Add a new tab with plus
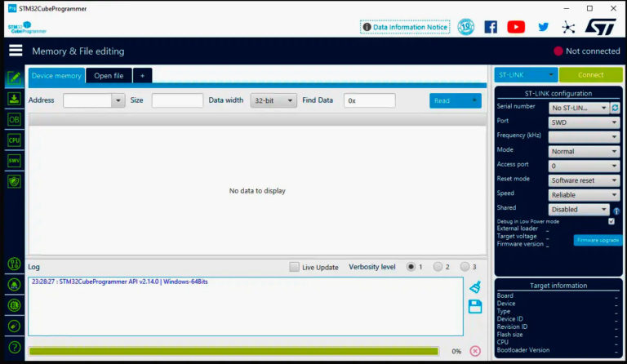627x364 pixels. point(142,76)
